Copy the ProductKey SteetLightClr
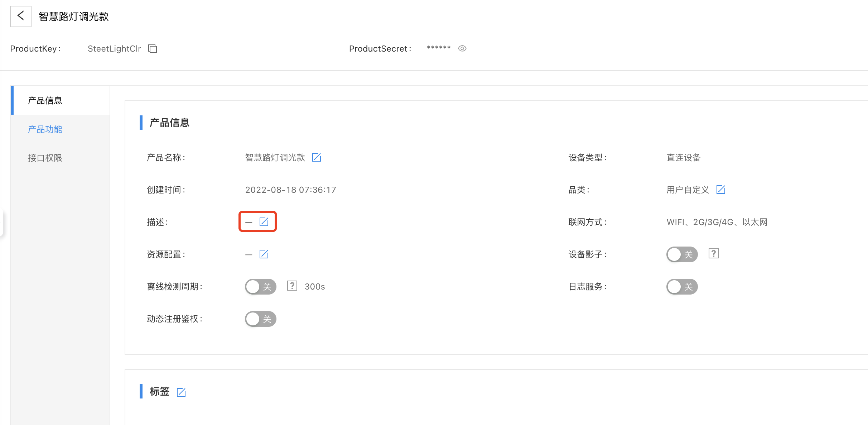 click(153, 49)
